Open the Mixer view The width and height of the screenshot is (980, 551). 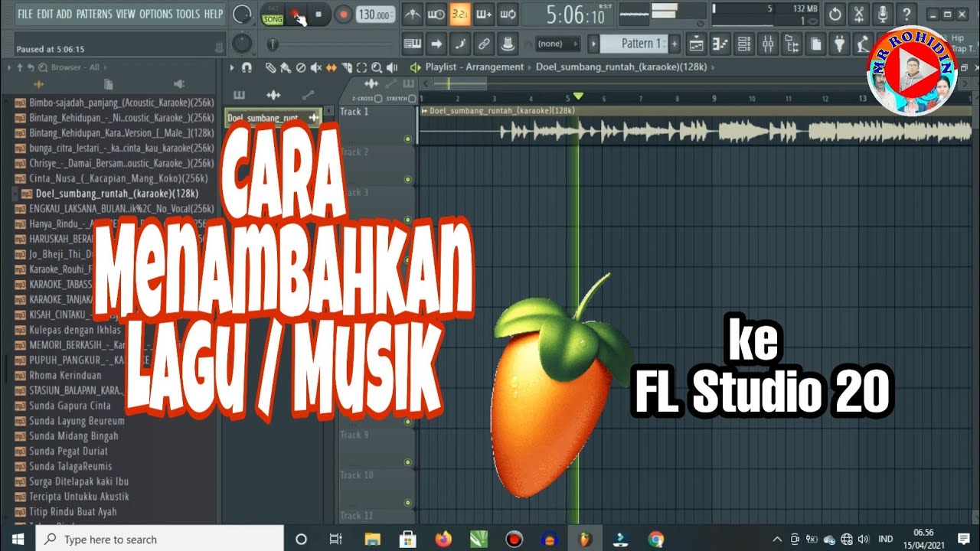[x=767, y=44]
